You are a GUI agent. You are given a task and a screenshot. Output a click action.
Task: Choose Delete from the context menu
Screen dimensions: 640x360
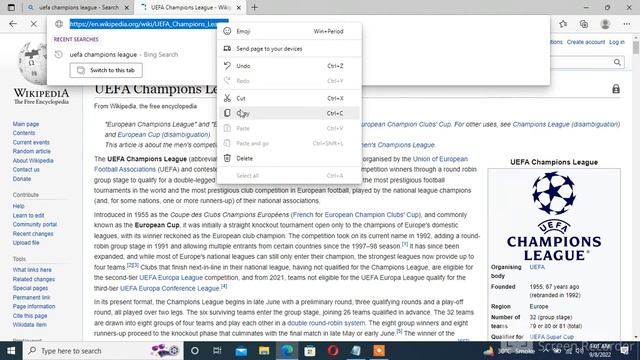(289, 158)
